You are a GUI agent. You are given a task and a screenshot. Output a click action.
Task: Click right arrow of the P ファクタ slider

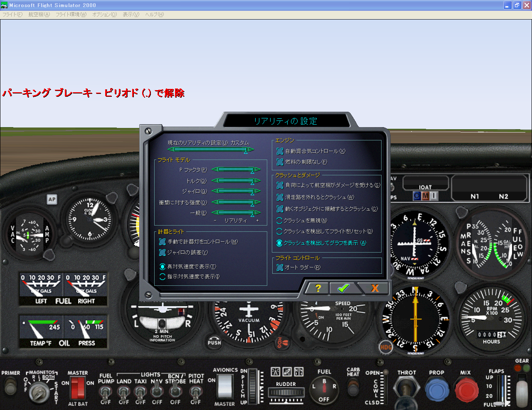pyautogui.click(x=258, y=169)
